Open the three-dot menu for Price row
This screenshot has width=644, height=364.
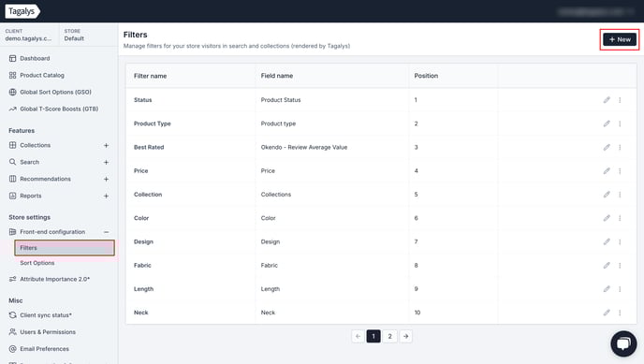[620, 170]
